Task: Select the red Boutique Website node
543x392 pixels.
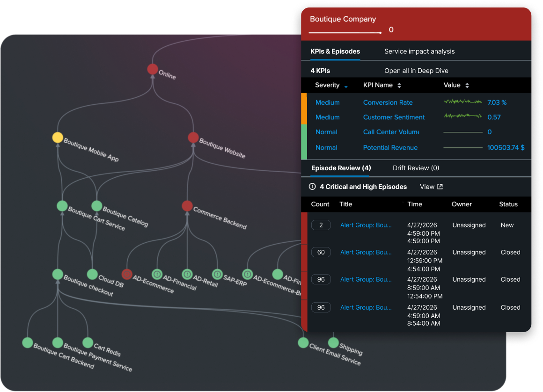Action: click(193, 138)
